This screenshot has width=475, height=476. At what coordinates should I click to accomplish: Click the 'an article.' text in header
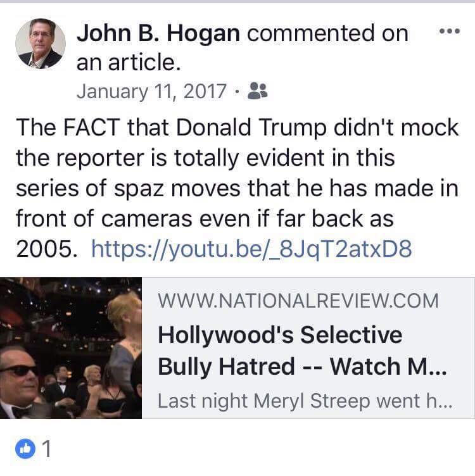129,63
